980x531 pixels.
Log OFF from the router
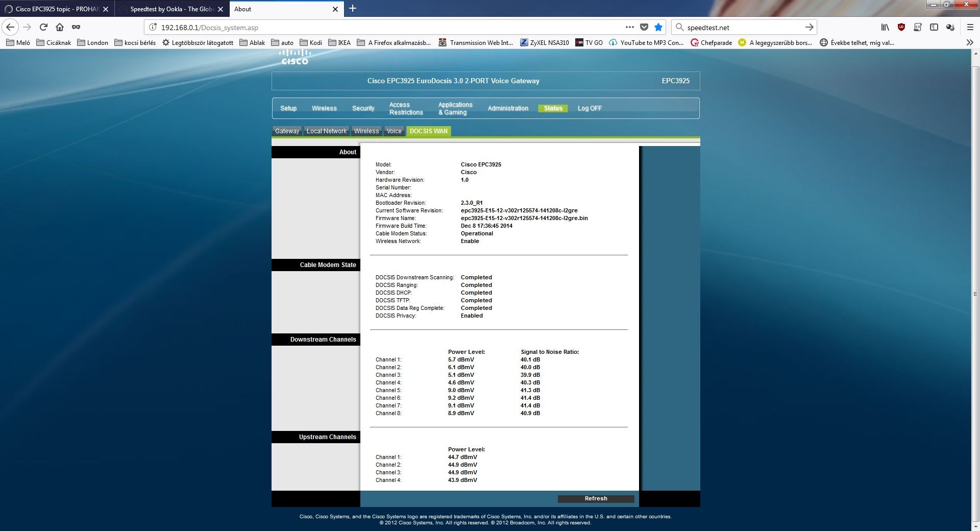click(590, 108)
